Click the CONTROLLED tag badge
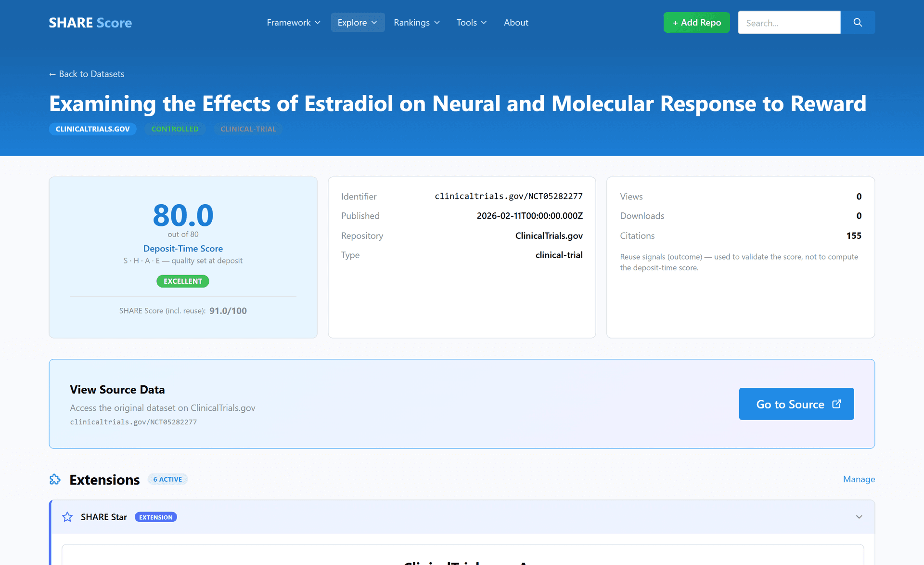The width and height of the screenshot is (924, 565). click(175, 129)
